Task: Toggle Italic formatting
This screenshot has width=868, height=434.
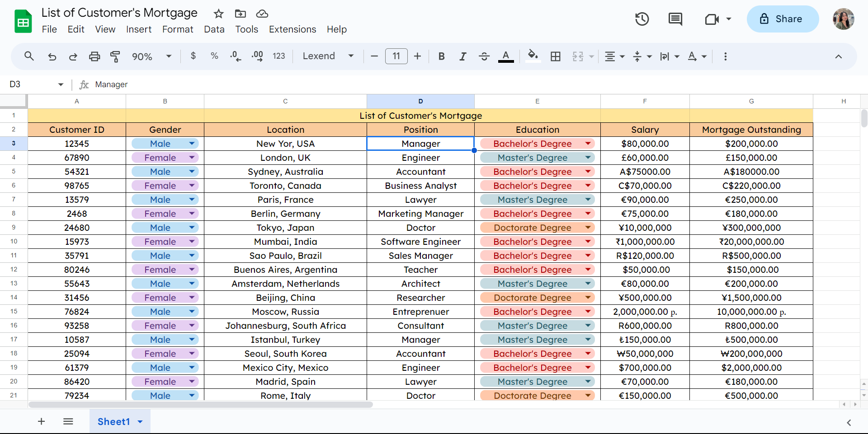Action: [463, 56]
